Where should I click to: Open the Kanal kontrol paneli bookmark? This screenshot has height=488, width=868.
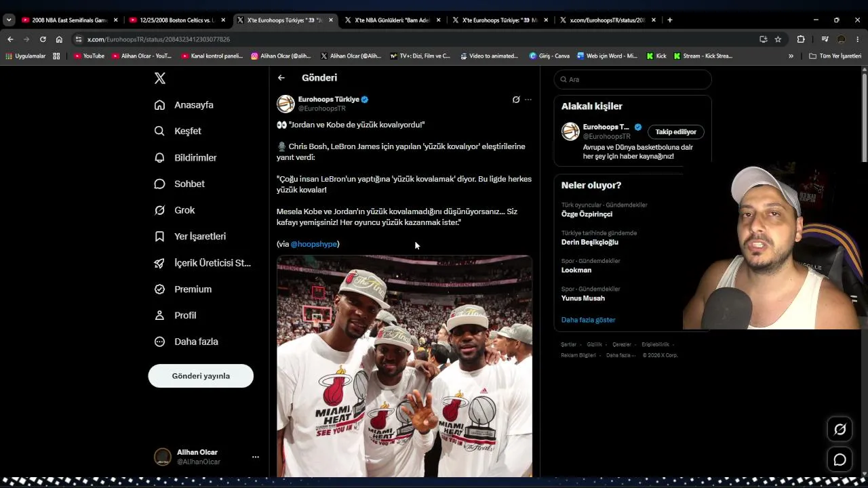tap(212, 56)
